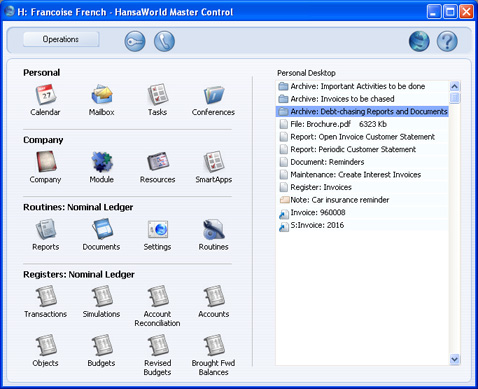Open the Reports icon
This screenshot has width=478, height=389.
click(46, 230)
